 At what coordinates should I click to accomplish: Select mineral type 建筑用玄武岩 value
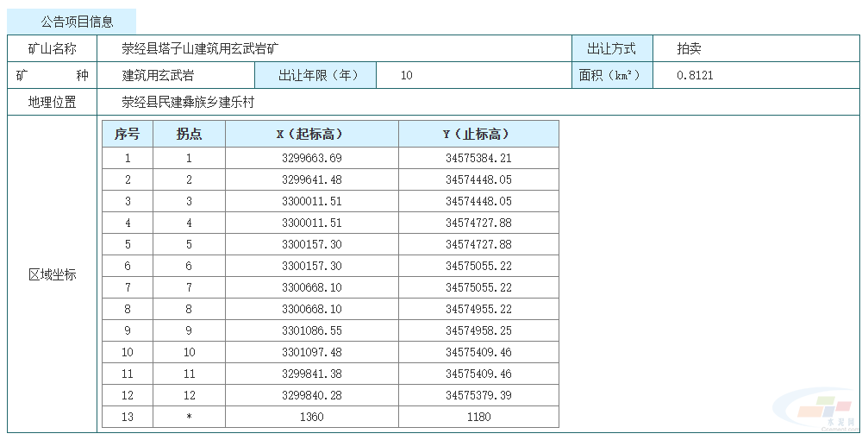coord(158,75)
